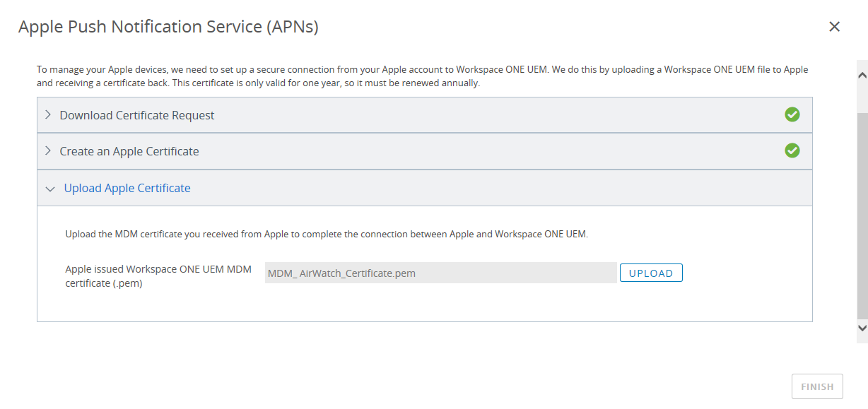Close the APNs dialog with the X
The image size is (868, 409).
coord(834,27)
